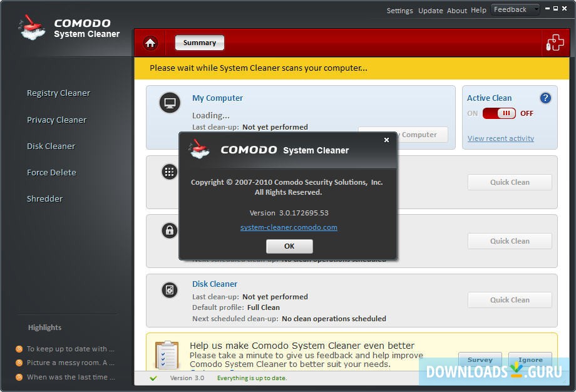Click the green checkmark status icon
The image size is (576, 392).
click(153, 378)
